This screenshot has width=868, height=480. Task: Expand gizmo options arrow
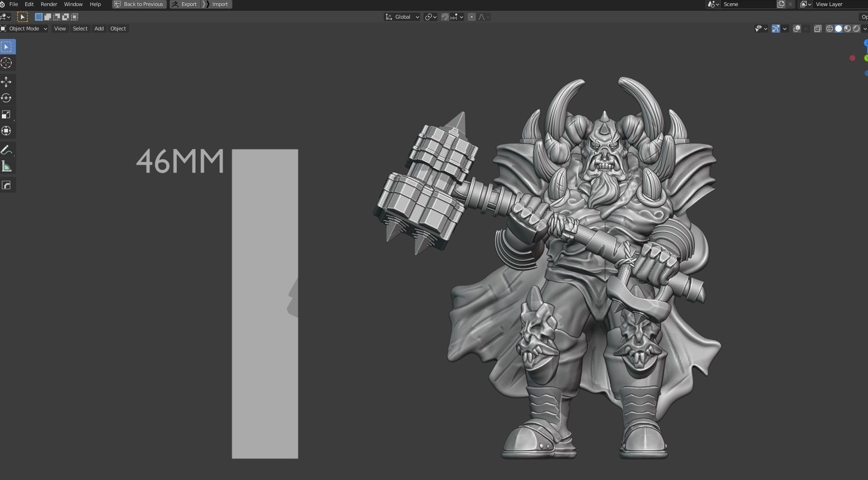pyautogui.click(x=785, y=29)
